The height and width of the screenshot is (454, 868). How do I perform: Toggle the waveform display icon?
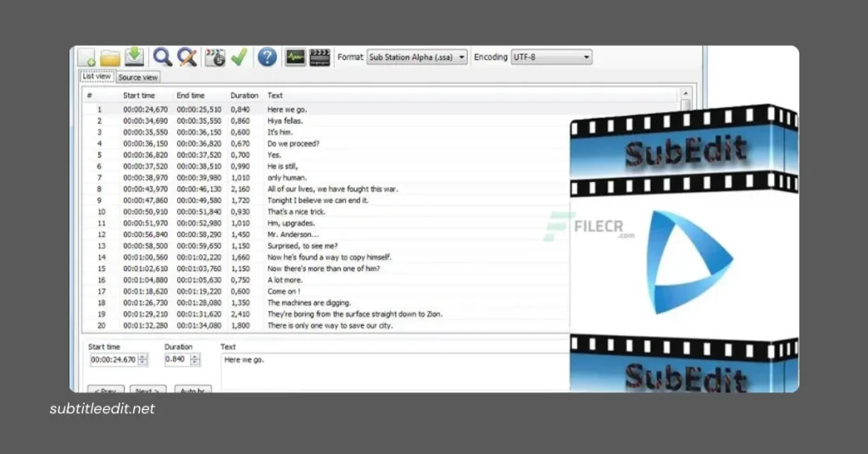pos(295,57)
